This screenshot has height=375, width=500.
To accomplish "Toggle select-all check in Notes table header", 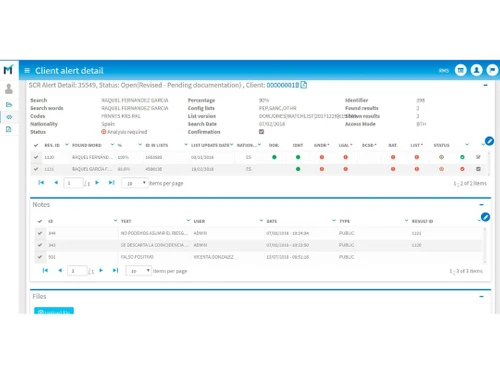I will click(x=40, y=221).
